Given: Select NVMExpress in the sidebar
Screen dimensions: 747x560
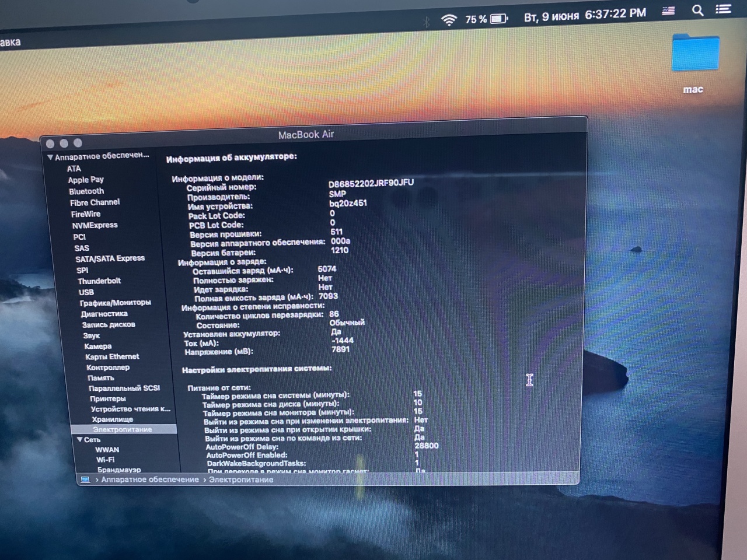Looking at the screenshot, I should (x=95, y=225).
